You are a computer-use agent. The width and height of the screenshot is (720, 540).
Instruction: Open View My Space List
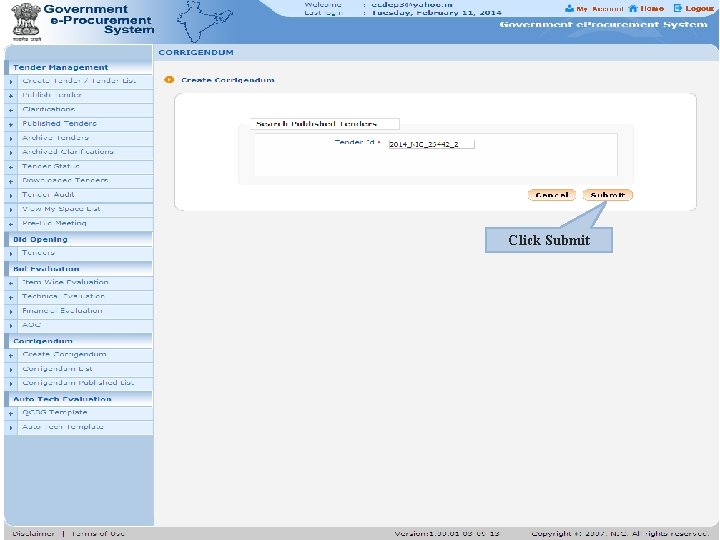point(61,209)
